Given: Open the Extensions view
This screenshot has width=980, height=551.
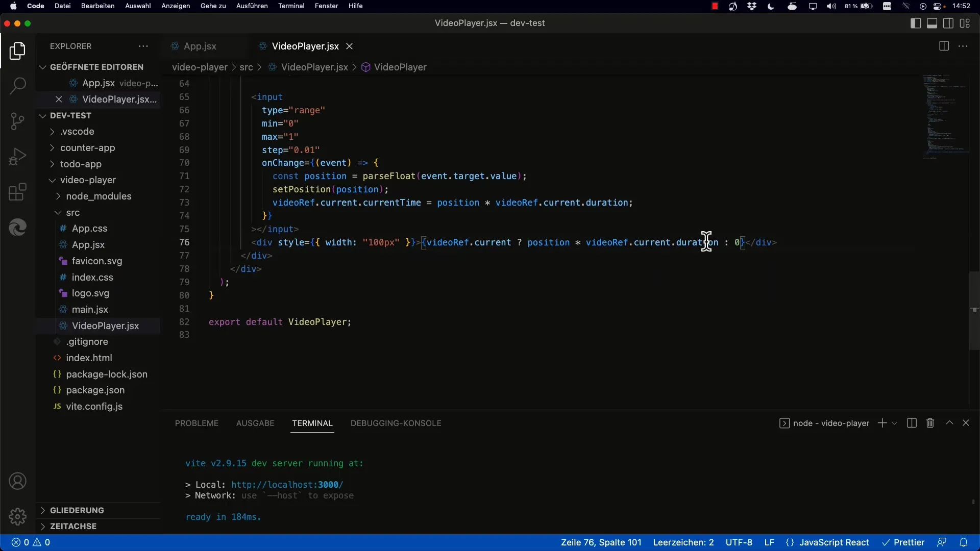Looking at the screenshot, I should [x=17, y=192].
